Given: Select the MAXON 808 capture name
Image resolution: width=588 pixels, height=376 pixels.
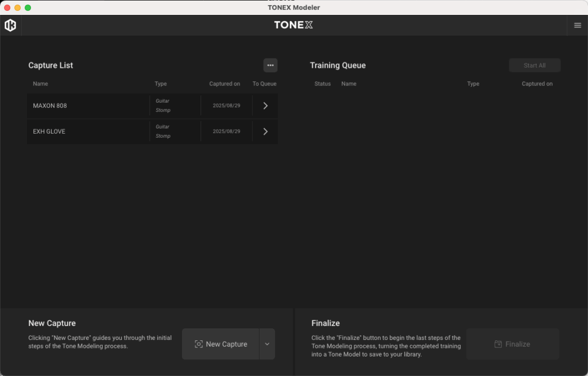Looking at the screenshot, I should pyautogui.click(x=50, y=106).
